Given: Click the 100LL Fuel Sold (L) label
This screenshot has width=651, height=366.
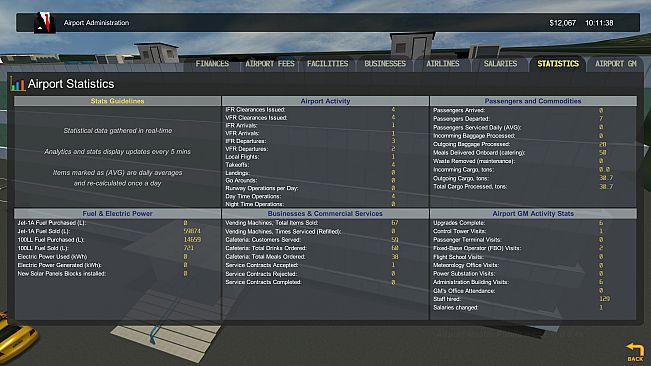Looking at the screenshot, I should pyautogui.click(x=43, y=248).
